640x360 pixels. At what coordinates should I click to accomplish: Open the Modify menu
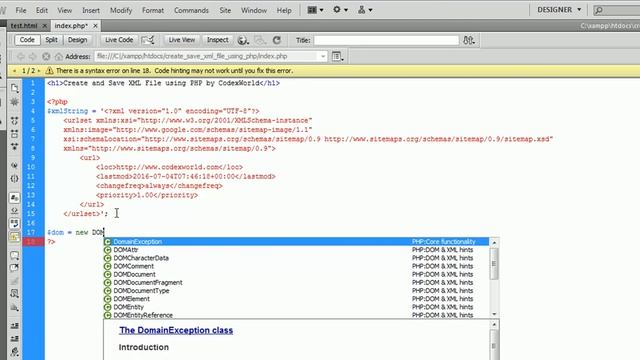pyautogui.click(x=121, y=10)
